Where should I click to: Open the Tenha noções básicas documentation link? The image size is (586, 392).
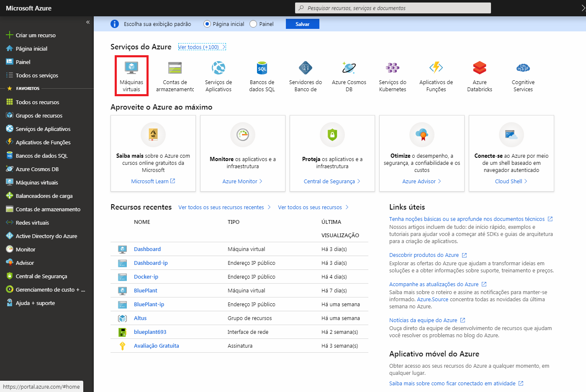click(467, 219)
